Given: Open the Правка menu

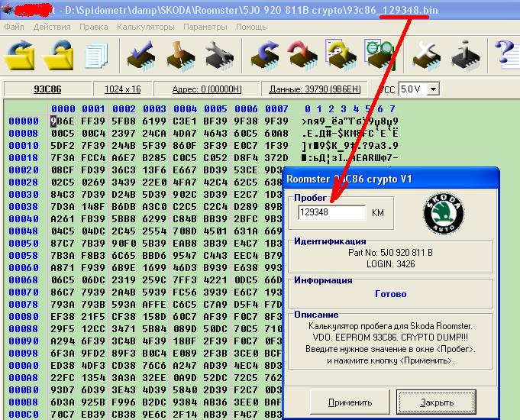Looking at the screenshot, I should (x=93, y=27).
